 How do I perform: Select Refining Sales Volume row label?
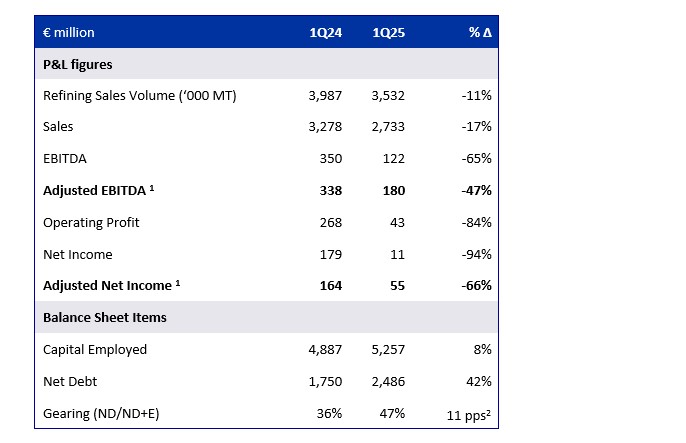coord(140,96)
